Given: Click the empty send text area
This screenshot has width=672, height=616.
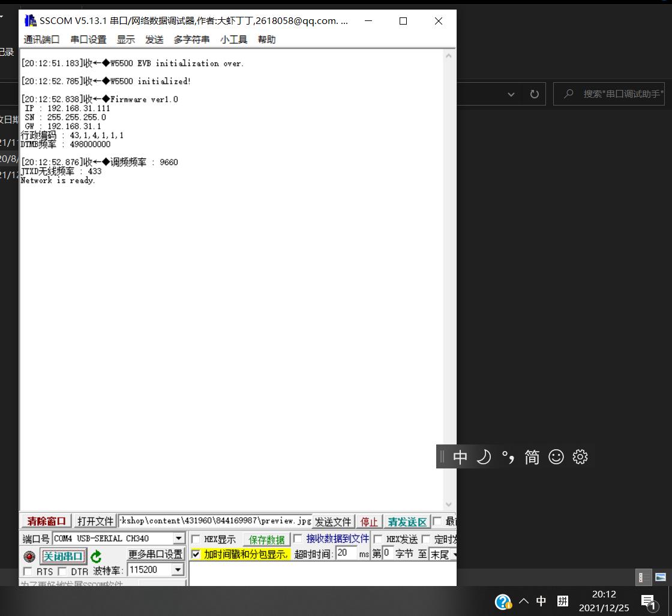Looking at the screenshot, I should click(x=322, y=573).
